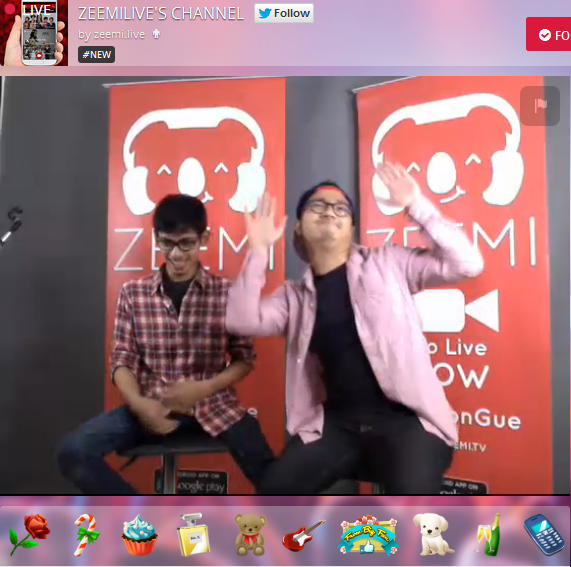Send the cupcake gift
The height and width of the screenshot is (567, 571).
coord(139,535)
